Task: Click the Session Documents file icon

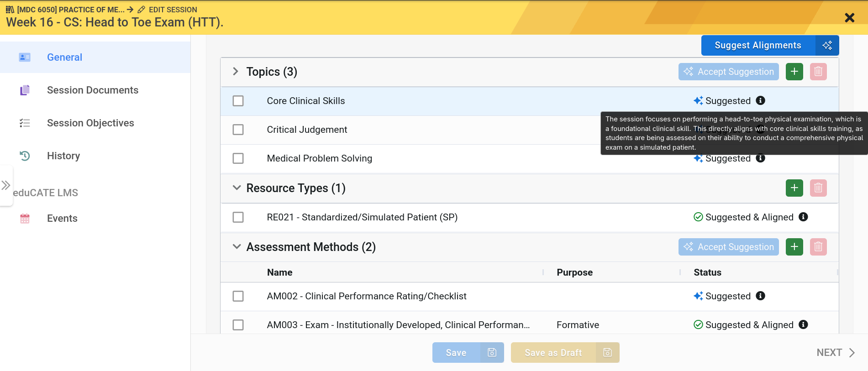Action: 25,90
